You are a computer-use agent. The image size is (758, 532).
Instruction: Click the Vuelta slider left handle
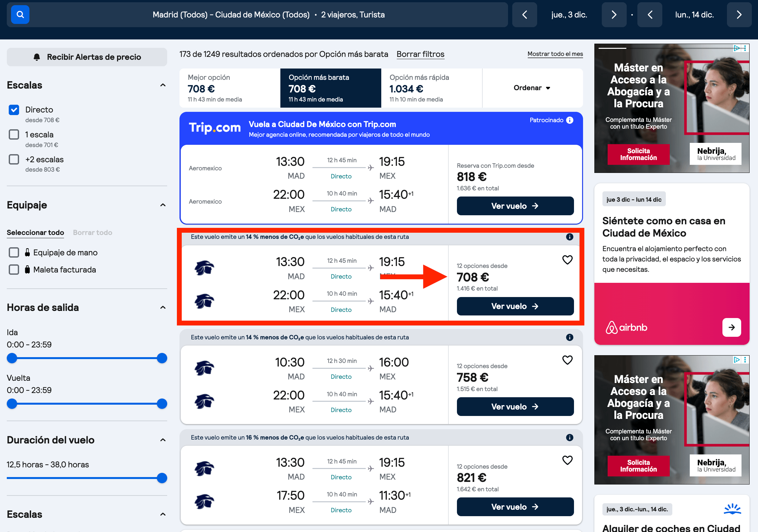12,404
